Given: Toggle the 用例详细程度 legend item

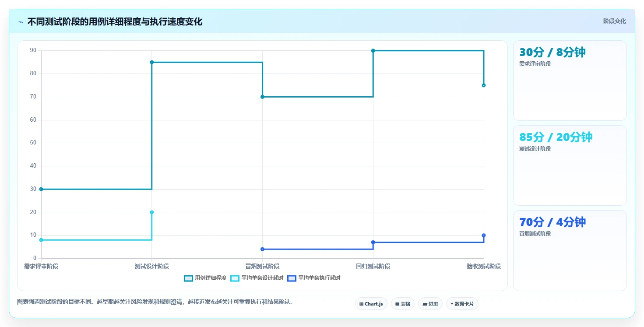Looking at the screenshot, I should click(x=205, y=278).
